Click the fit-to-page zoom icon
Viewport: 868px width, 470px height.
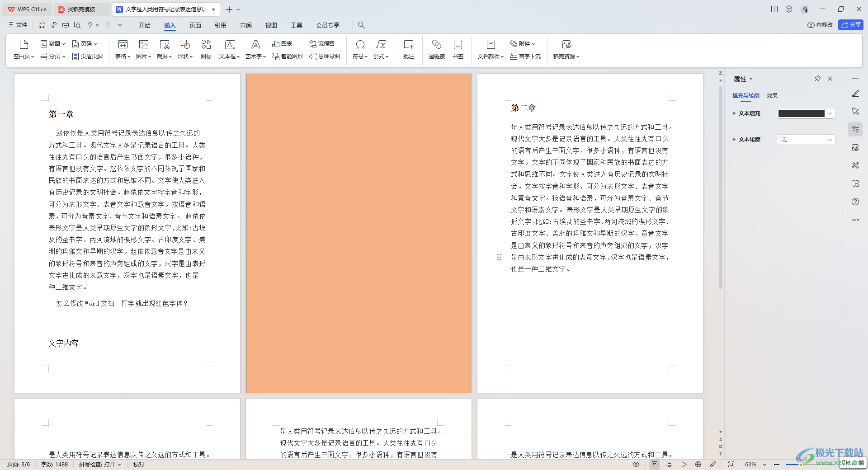(731, 464)
